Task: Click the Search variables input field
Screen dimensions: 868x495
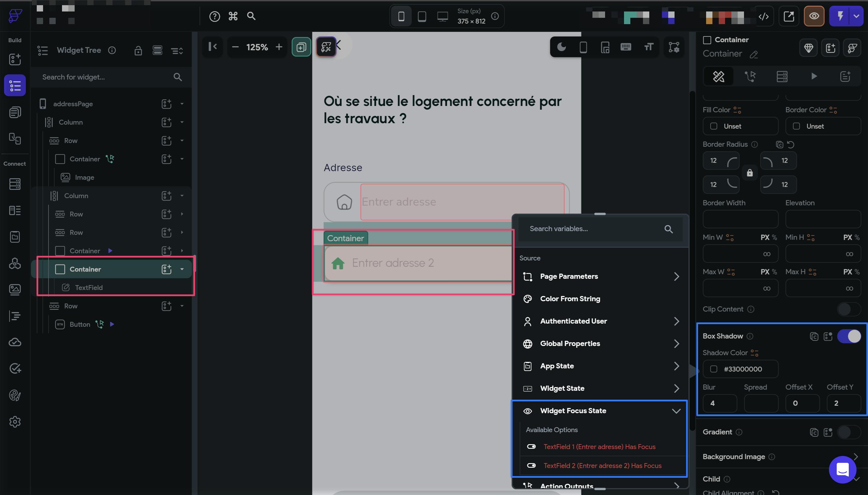Action: coord(593,229)
